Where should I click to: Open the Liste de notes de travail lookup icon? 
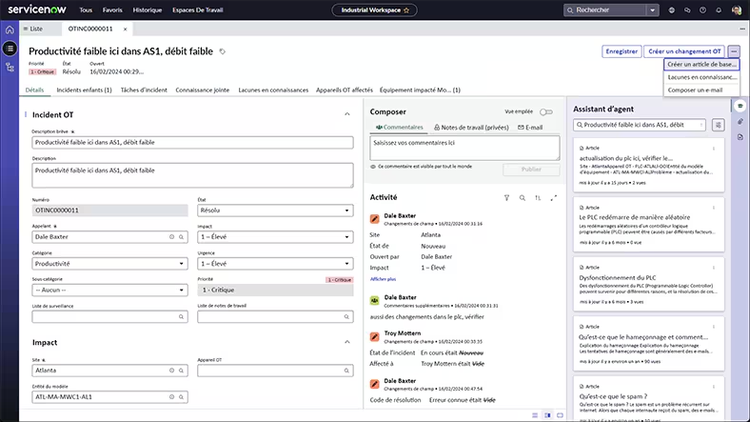(347, 317)
